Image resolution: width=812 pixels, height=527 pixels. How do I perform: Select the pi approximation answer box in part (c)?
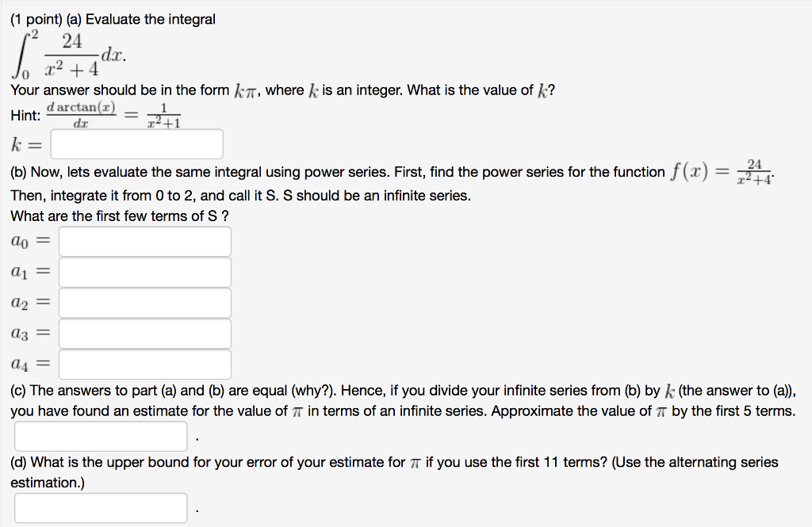tap(101, 435)
